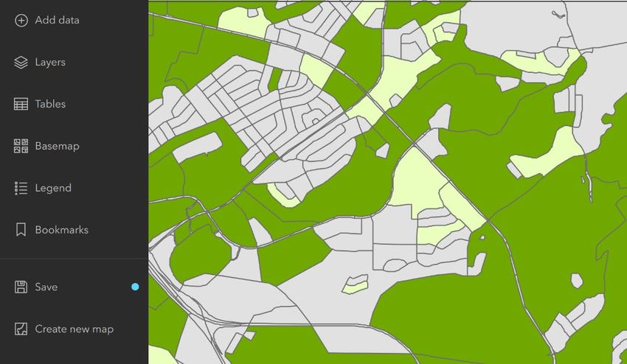
Task: Open the Tables menu label
Action: click(x=50, y=104)
